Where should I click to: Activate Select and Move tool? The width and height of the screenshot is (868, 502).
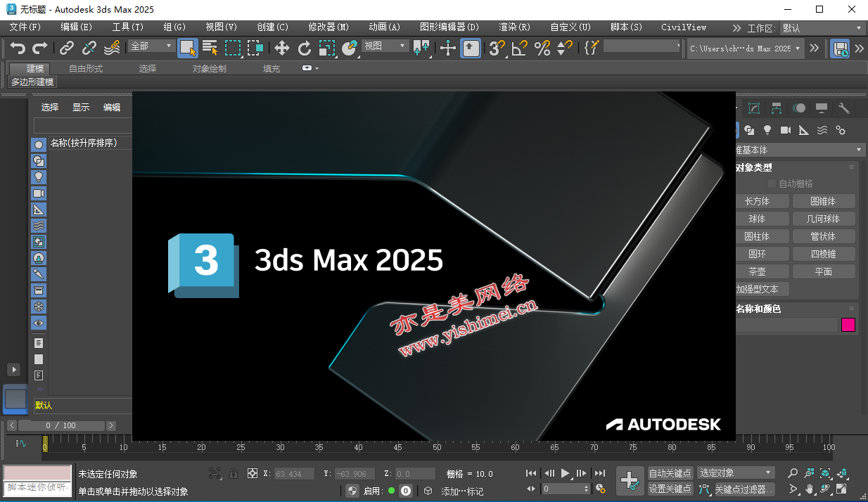coord(282,48)
